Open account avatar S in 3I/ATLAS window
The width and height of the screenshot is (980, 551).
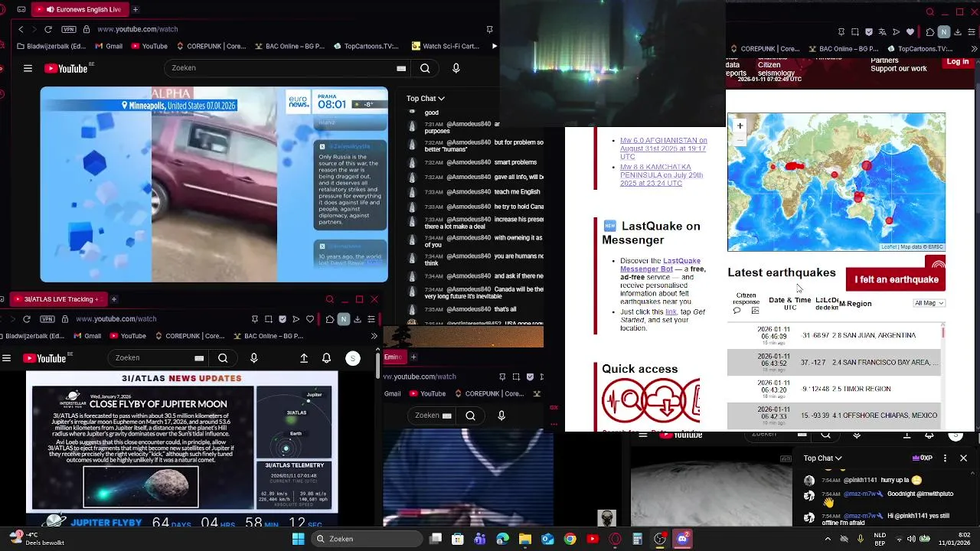(x=353, y=358)
